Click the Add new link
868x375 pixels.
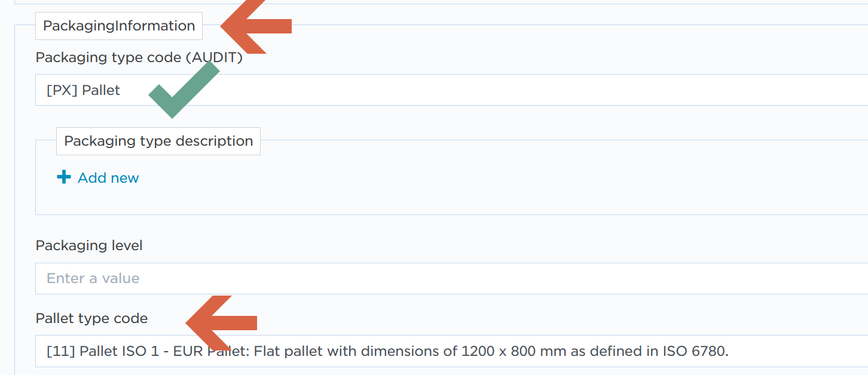[107, 177]
